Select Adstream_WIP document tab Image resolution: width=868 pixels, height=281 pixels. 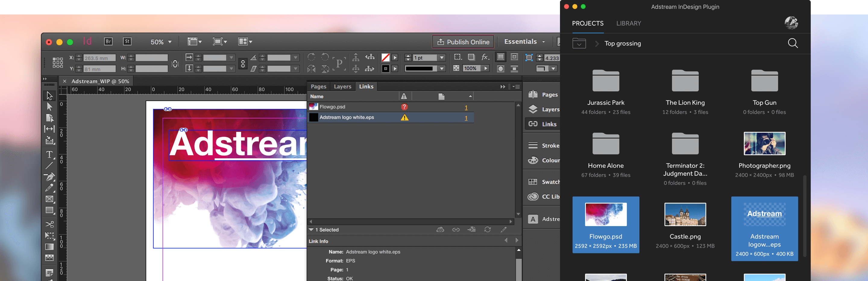tap(100, 81)
